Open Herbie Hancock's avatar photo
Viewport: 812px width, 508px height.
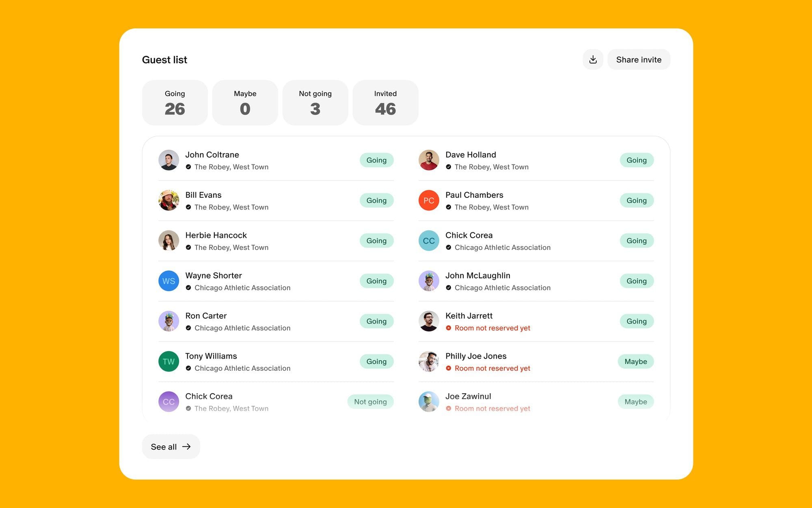point(168,240)
